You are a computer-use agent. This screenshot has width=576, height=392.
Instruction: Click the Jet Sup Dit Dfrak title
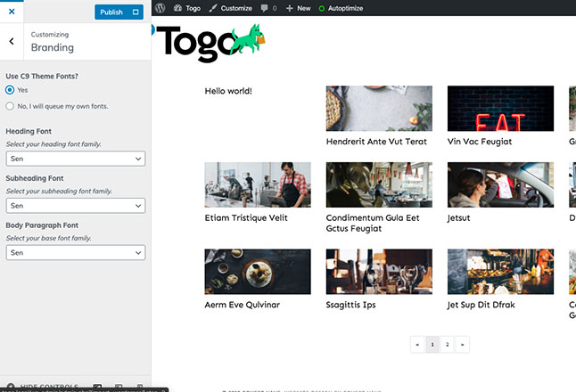click(x=481, y=305)
